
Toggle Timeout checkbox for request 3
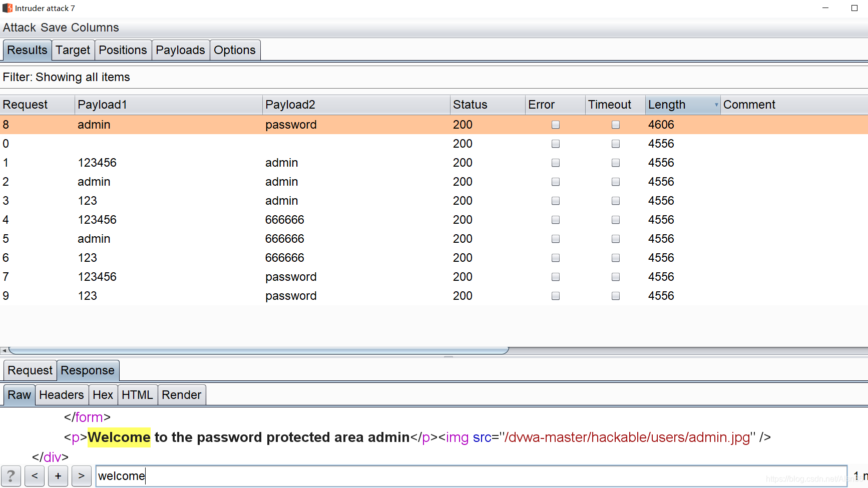(x=616, y=201)
